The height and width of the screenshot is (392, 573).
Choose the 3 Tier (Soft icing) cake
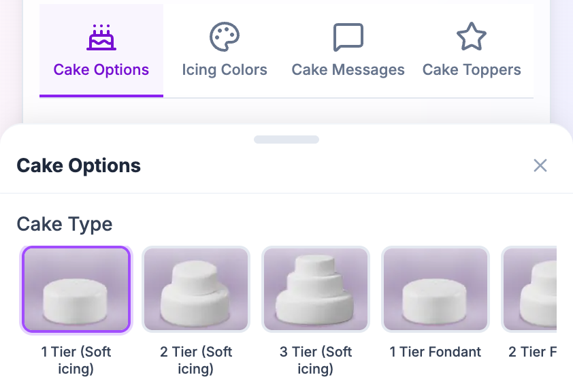[x=316, y=289]
